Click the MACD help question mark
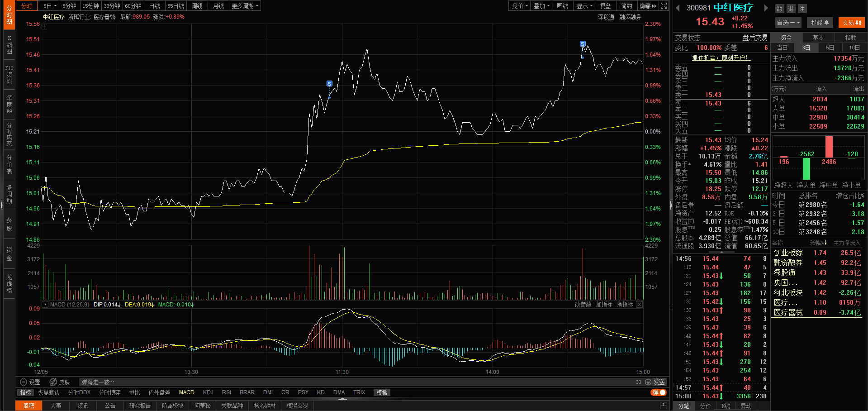This screenshot has height=411, width=868. click(45, 305)
